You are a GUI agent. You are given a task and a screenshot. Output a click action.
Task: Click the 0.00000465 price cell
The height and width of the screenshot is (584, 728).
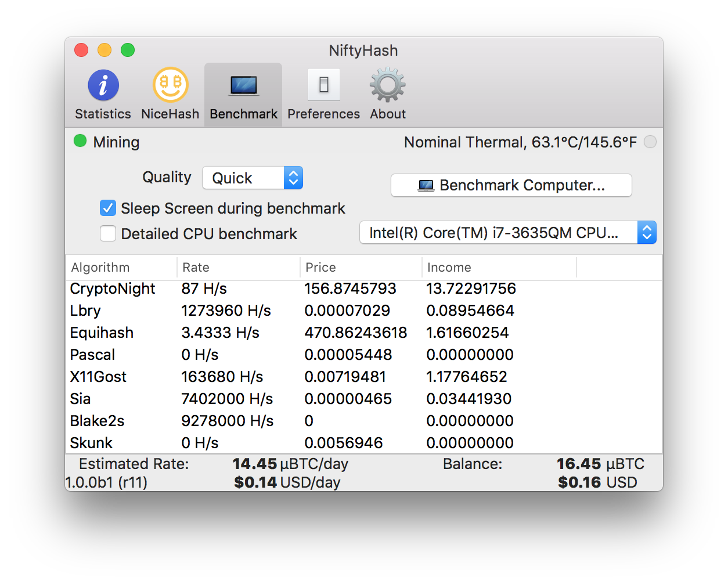pyautogui.click(x=348, y=399)
